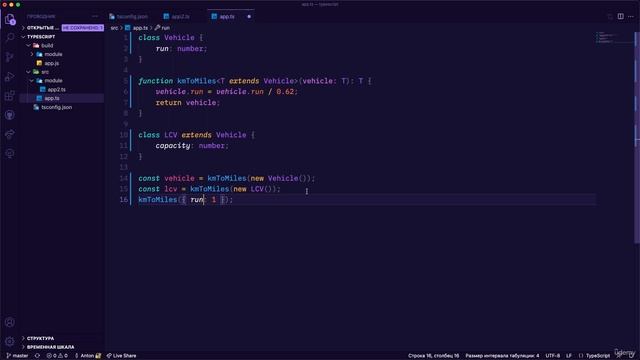Collapse the module folder under src

(x=32, y=81)
